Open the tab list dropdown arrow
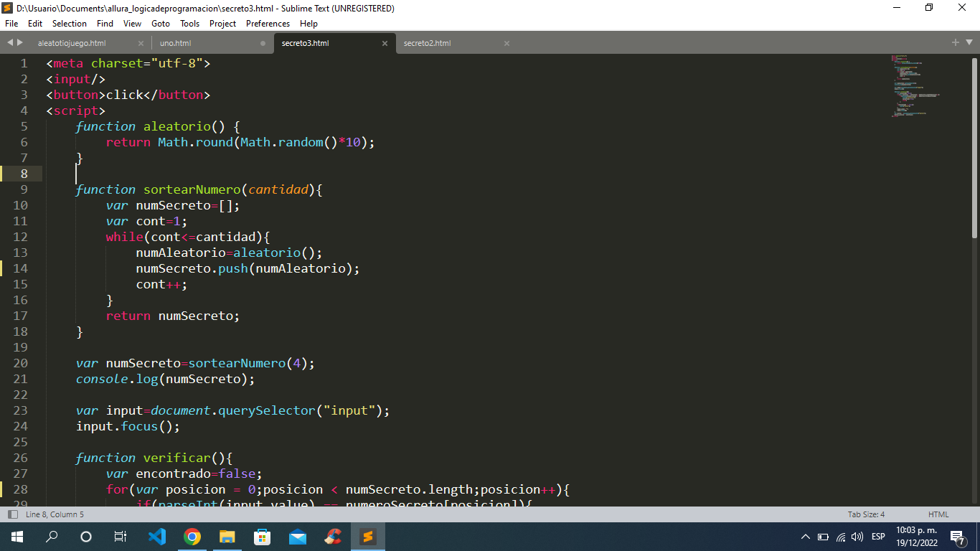 (x=968, y=43)
